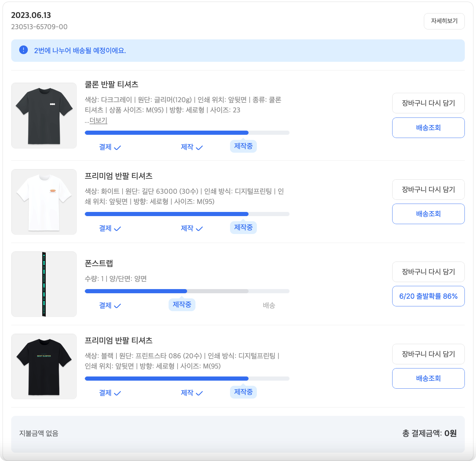Click 배송조회 for the black 프리미엄 반팔 티셔츠
This screenshot has height=461, width=476.
point(428,378)
